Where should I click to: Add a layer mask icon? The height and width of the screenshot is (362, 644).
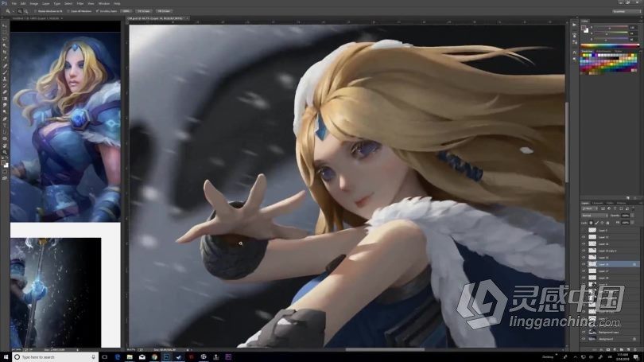point(608,349)
